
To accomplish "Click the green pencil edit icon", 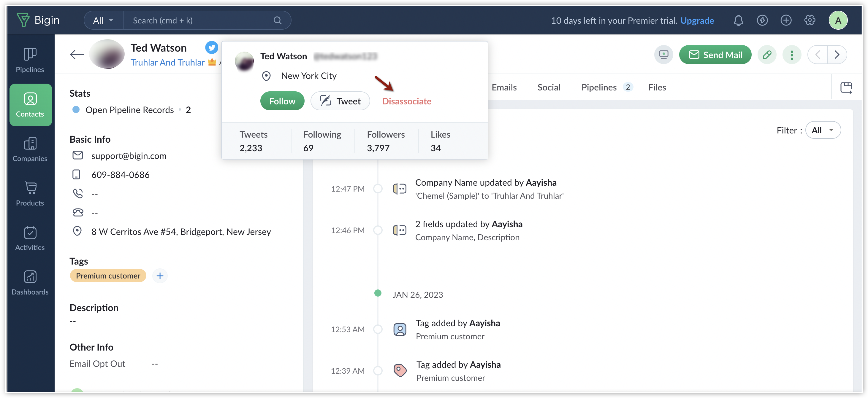I will coord(767,55).
